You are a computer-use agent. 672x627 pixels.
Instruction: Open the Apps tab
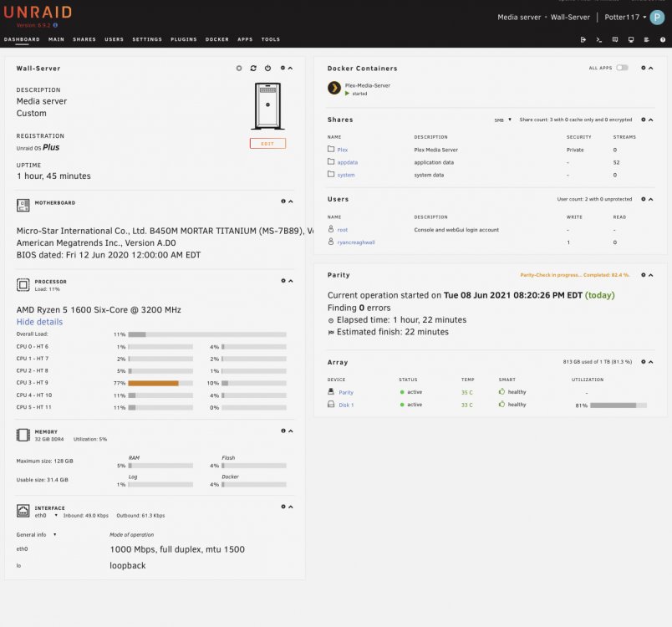point(245,39)
